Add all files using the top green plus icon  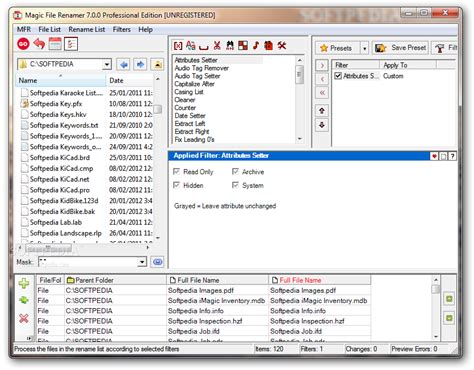click(x=24, y=283)
